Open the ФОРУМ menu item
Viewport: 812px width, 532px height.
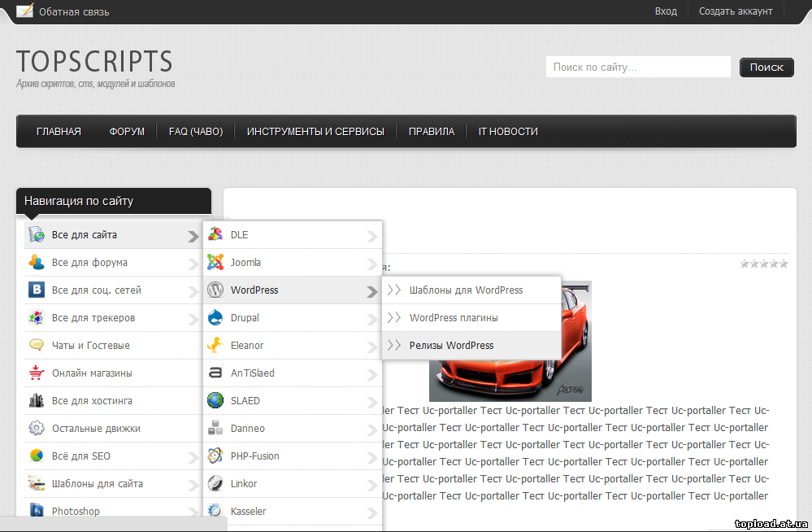[127, 131]
